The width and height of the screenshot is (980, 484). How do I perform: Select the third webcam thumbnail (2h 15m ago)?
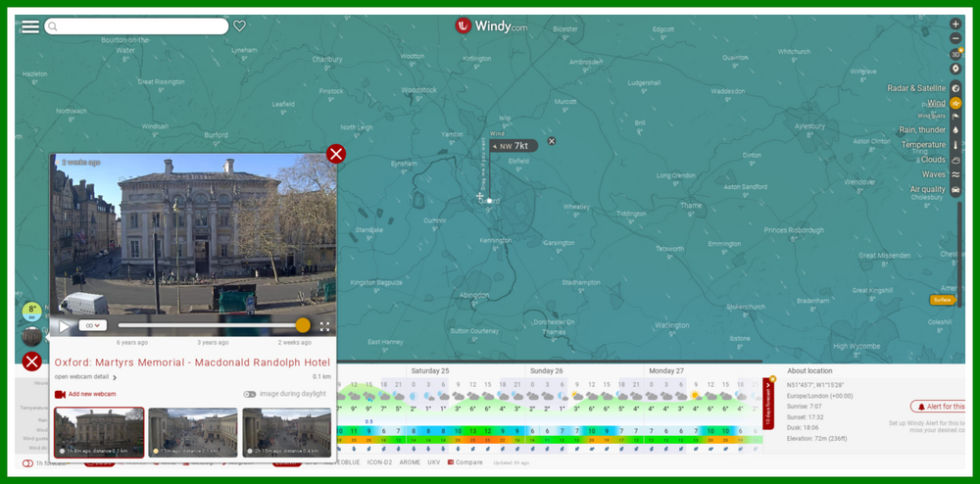point(287,433)
